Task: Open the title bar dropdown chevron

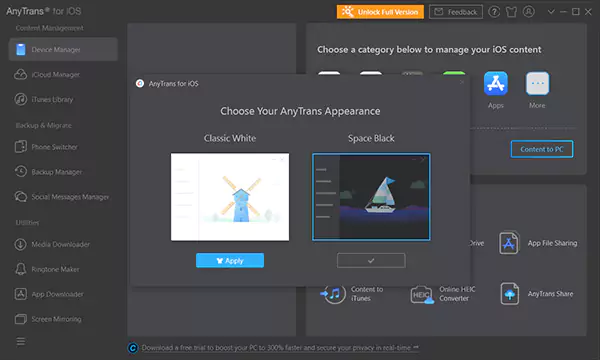Action: click(x=551, y=11)
